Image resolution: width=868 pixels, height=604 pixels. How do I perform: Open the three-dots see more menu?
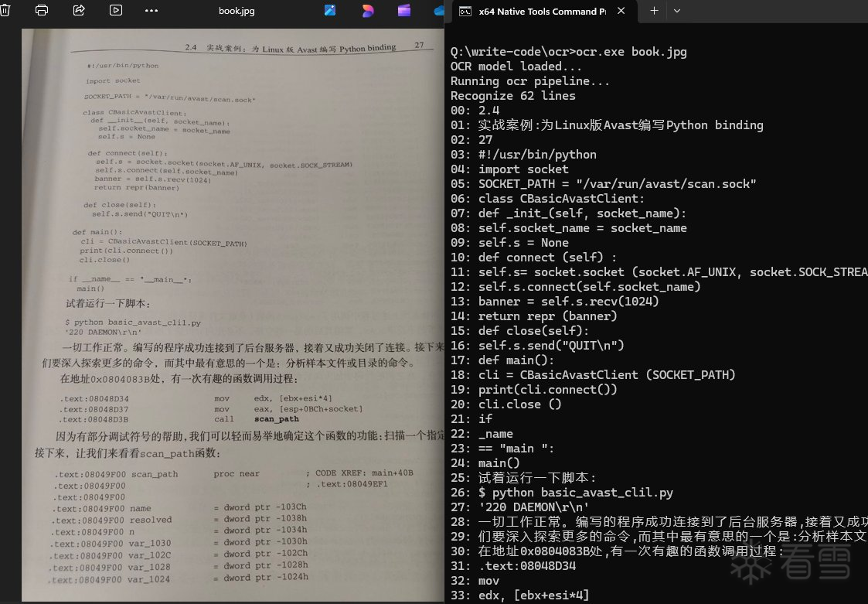click(151, 11)
